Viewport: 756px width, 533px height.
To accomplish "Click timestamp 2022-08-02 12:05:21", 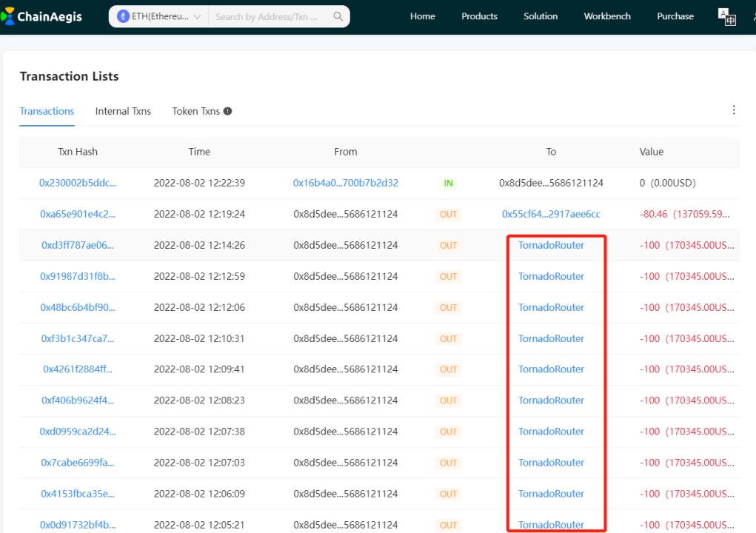I will [199, 525].
